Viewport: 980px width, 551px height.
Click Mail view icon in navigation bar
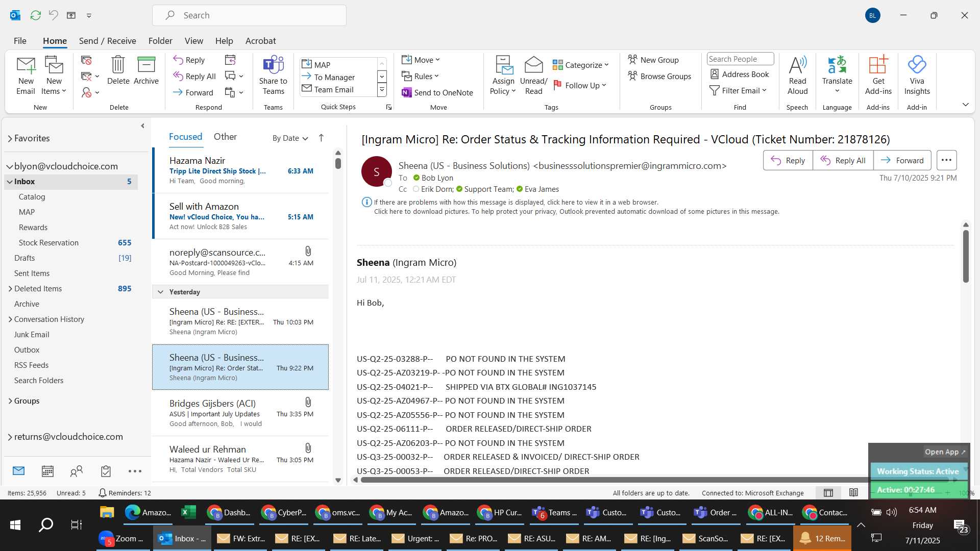point(18,471)
